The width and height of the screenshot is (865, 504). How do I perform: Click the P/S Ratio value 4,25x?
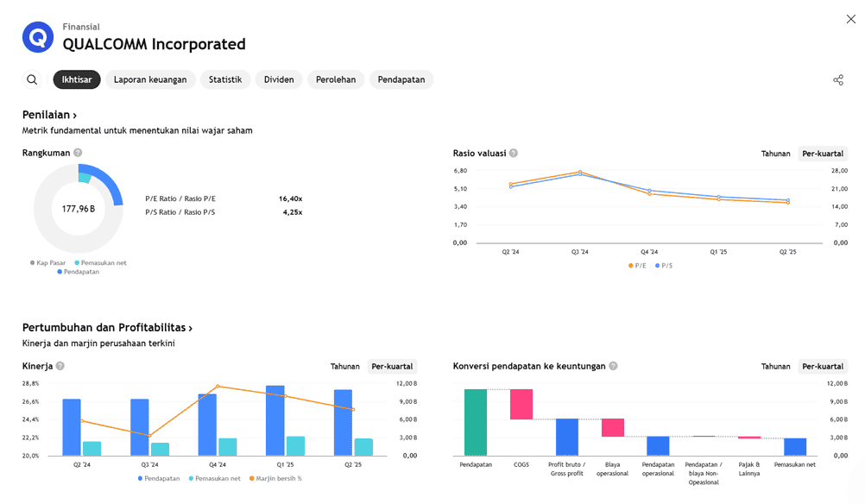[293, 212]
